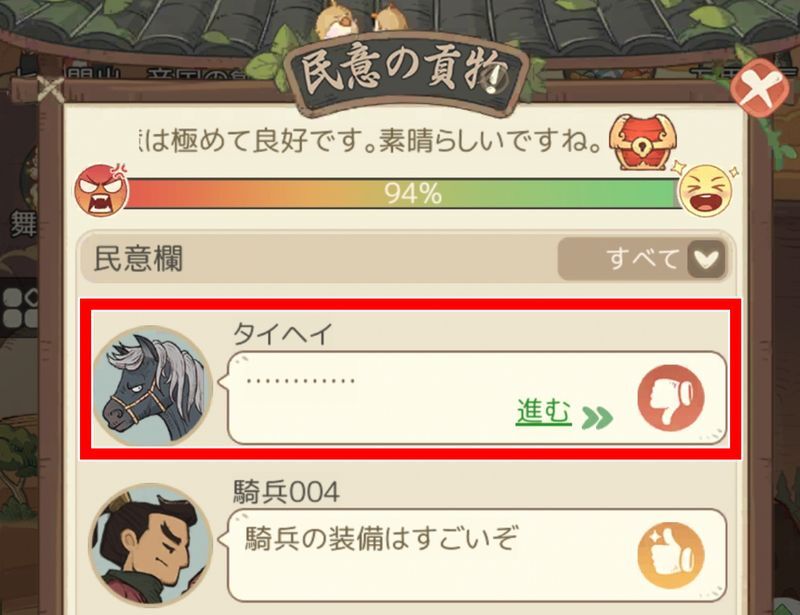The image size is (800, 615).
Task: Click the green double-arrow next to 進む
Action: [x=597, y=417]
